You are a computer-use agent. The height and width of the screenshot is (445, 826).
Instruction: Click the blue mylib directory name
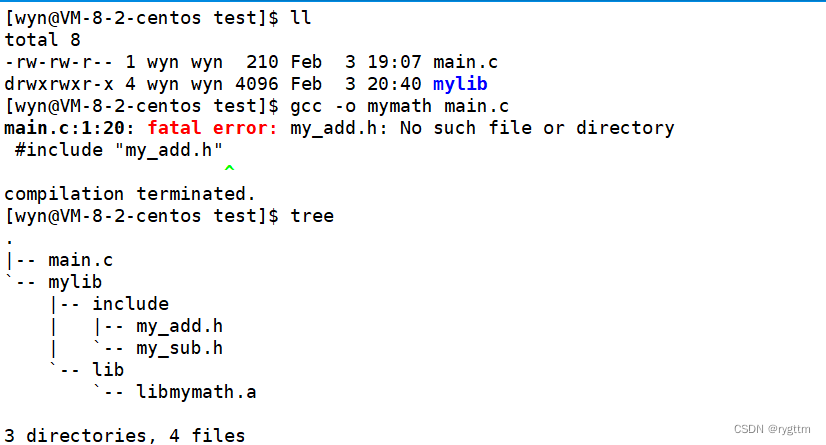click(460, 84)
